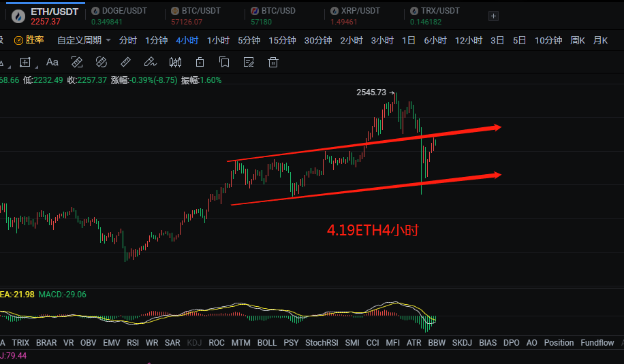Click the ETH coin logo icon

(18, 16)
